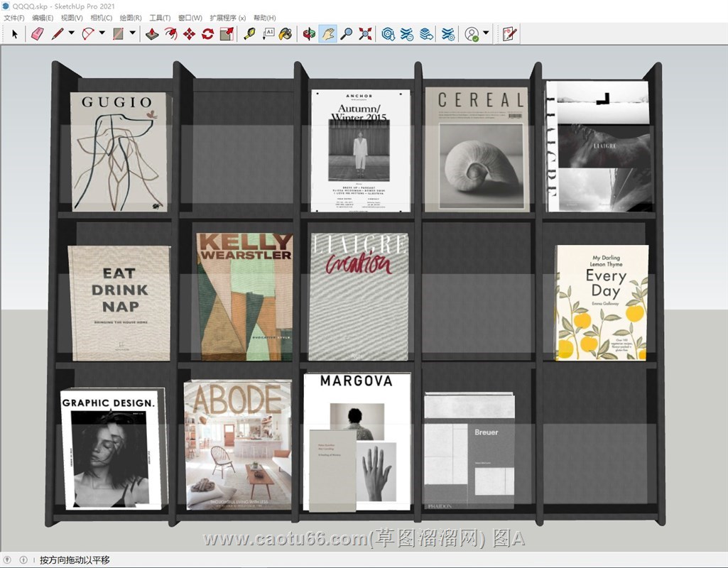Open the 相机(C) menu
Viewport: 728px width, 568px height.
coord(102,18)
